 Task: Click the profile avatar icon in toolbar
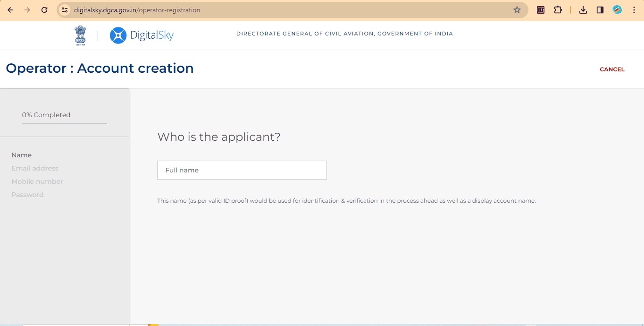coord(617,9)
